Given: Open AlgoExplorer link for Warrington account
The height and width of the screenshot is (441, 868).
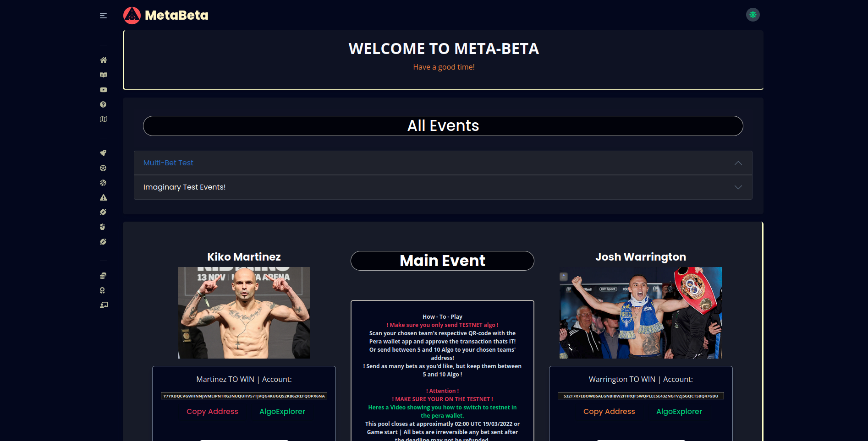Looking at the screenshot, I should (x=679, y=411).
